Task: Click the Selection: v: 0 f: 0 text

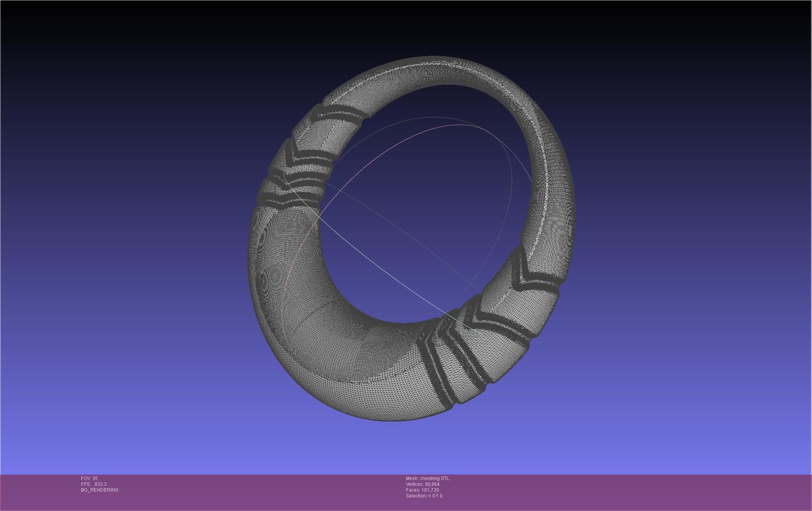Action: 424,496
